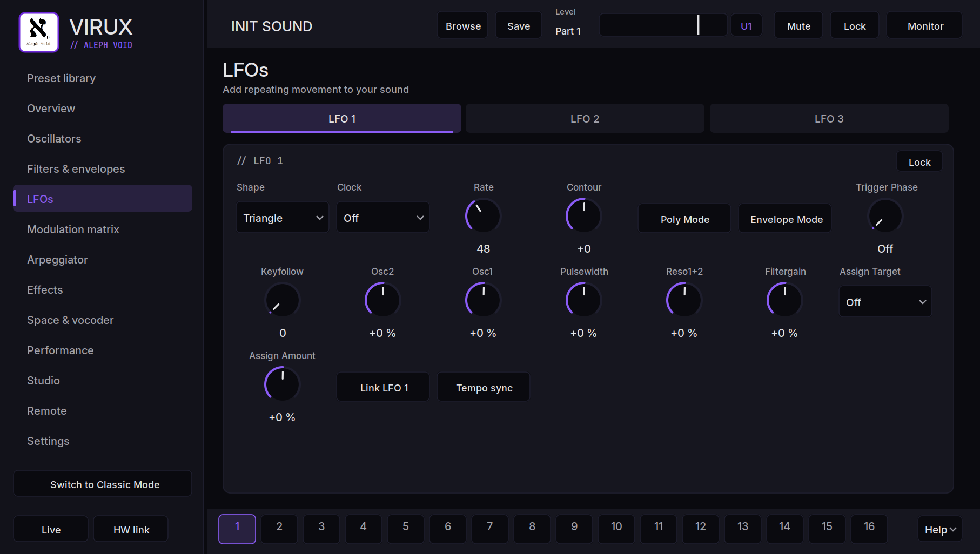Open the Shape dropdown set to Triangle

coord(283,218)
